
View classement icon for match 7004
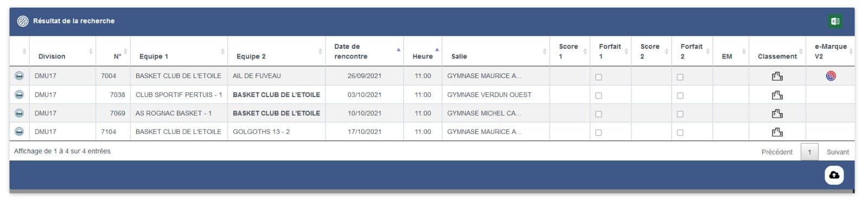(x=777, y=76)
